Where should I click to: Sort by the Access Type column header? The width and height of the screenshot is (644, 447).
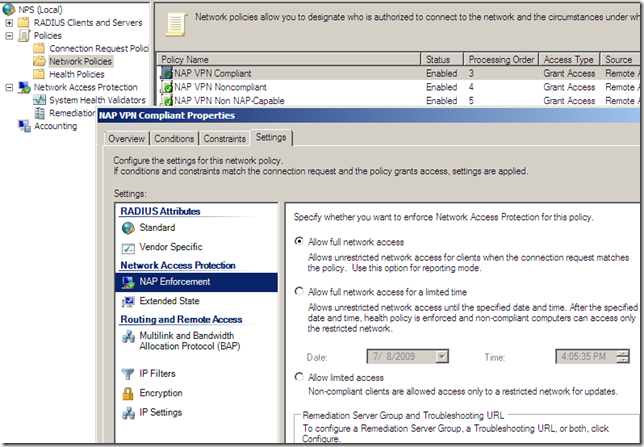point(569,60)
